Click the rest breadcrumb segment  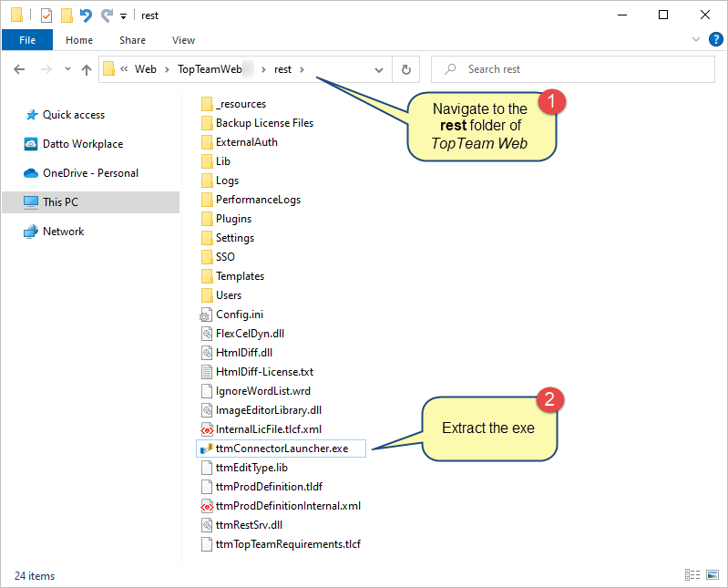282,69
